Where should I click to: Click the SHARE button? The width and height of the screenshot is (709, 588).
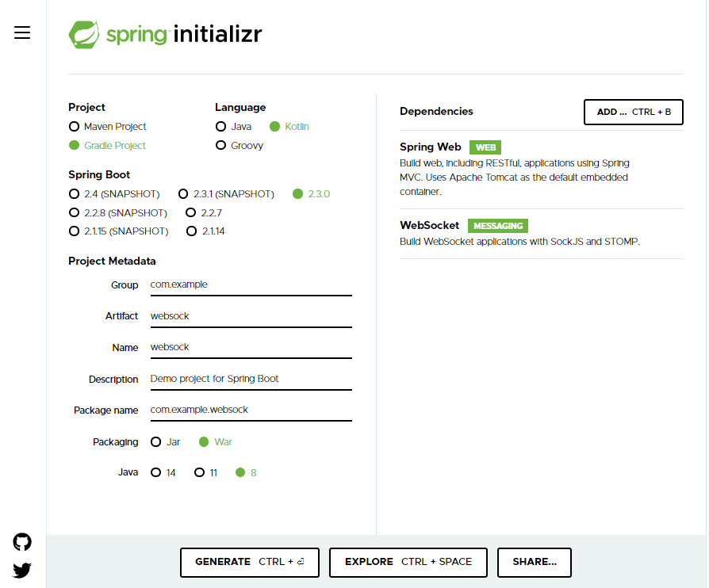[x=535, y=562]
